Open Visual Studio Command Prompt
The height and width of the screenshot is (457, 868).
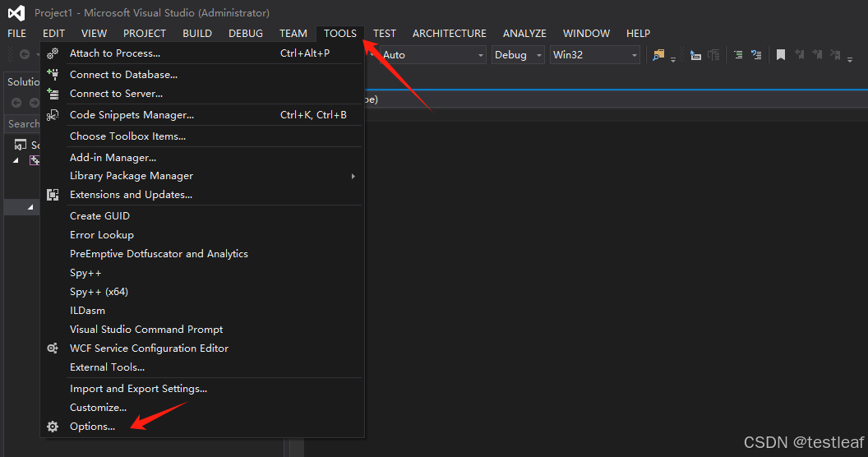(x=202, y=330)
